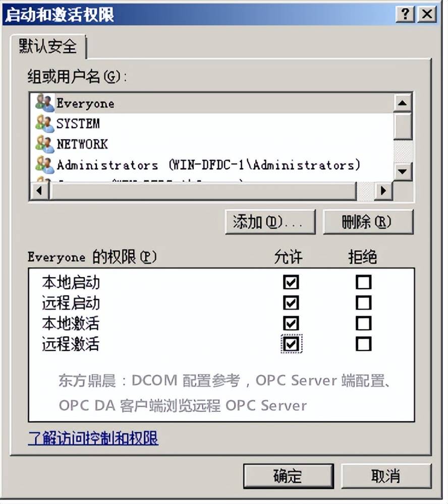Open 了解访问控制和权限 link

(93, 438)
